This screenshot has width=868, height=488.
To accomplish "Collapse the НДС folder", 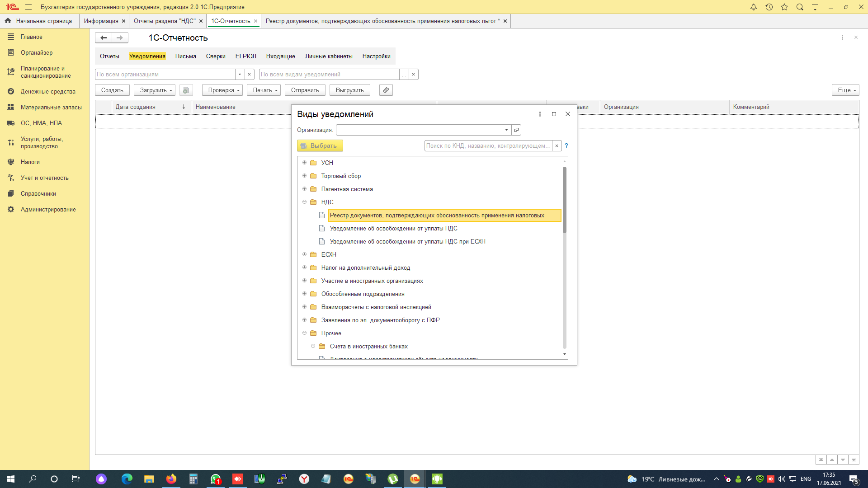I will pos(305,202).
